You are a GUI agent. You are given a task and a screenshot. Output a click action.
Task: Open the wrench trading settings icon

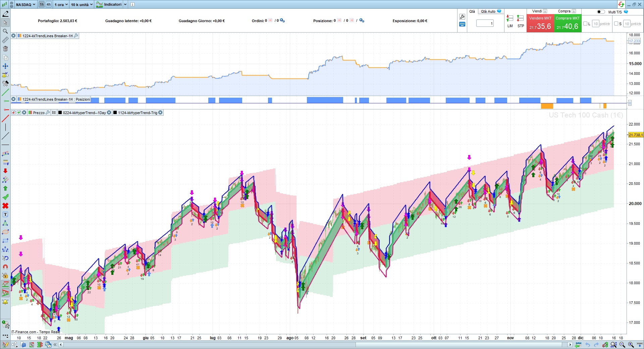tap(462, 17)
